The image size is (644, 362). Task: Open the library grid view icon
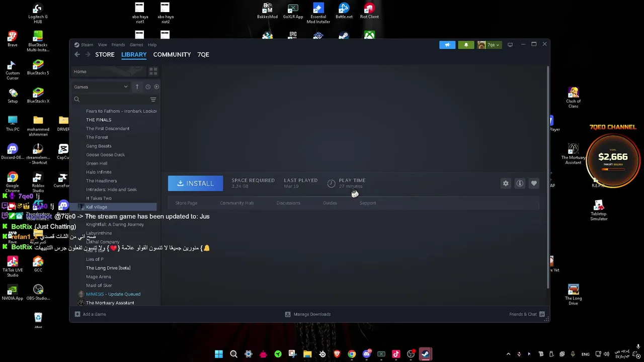[153, 71]
